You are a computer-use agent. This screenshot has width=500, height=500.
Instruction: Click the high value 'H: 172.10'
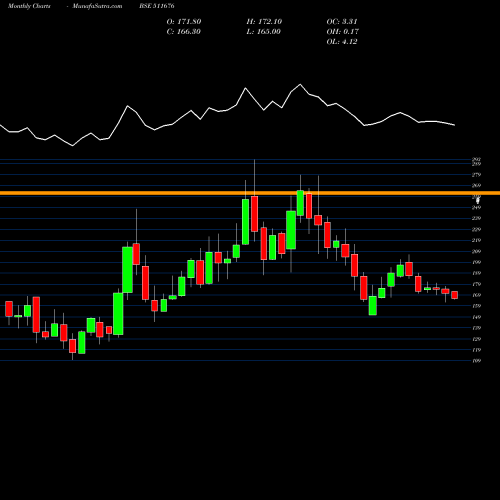[x=264, y=22]
